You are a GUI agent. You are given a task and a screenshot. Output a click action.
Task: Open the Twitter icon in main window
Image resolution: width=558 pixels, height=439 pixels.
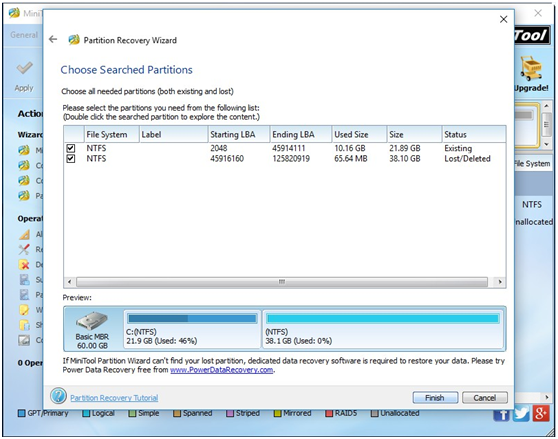coord(521,413)
